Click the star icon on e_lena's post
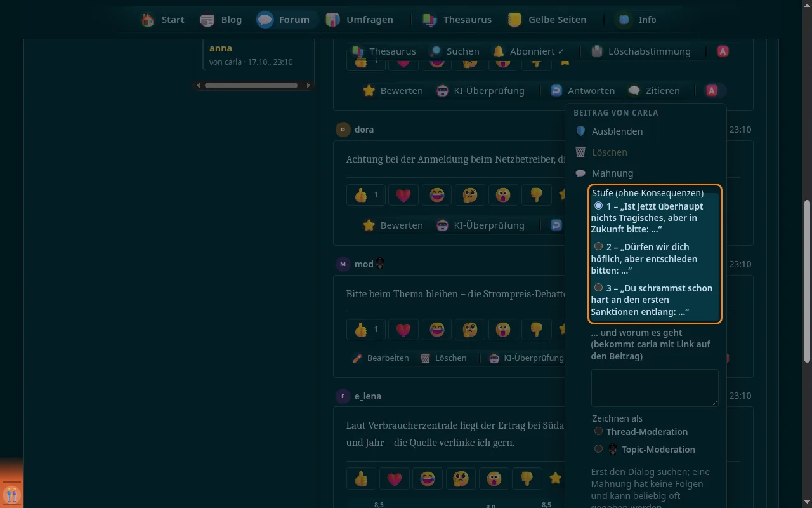 (x=556, y=478)
